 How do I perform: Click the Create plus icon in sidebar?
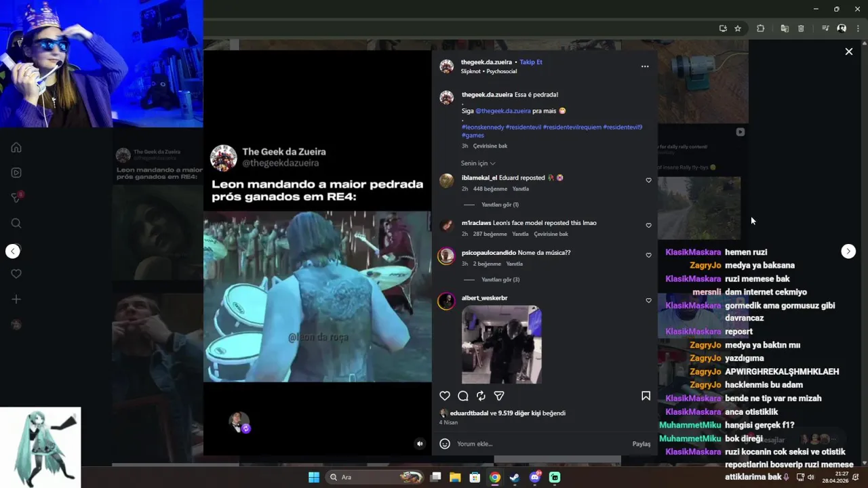coord(16,299)
